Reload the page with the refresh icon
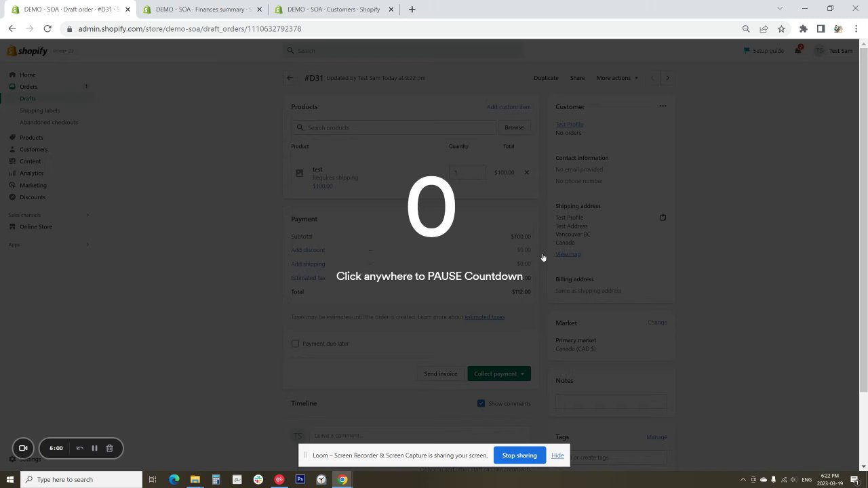 pos(47,28)
